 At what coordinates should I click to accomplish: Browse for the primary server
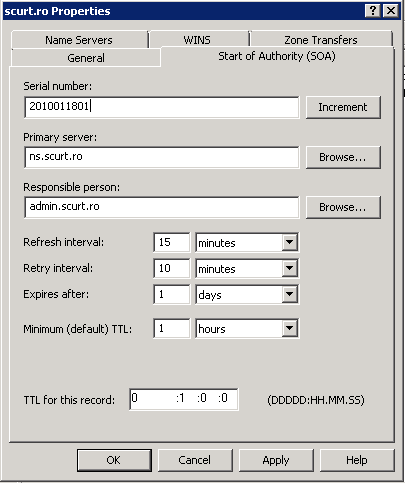343,157
